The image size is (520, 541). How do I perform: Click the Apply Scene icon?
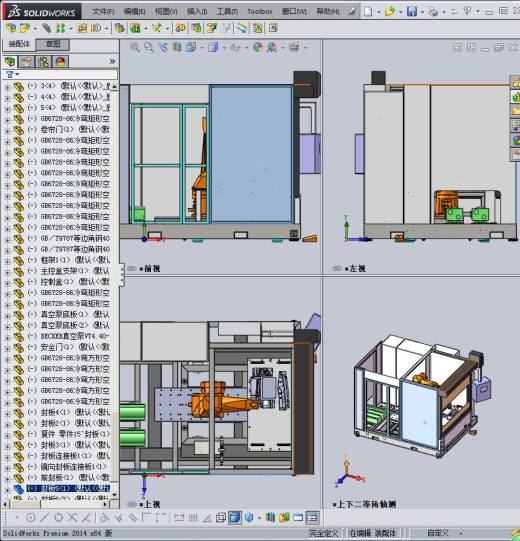tap(272, 47)
